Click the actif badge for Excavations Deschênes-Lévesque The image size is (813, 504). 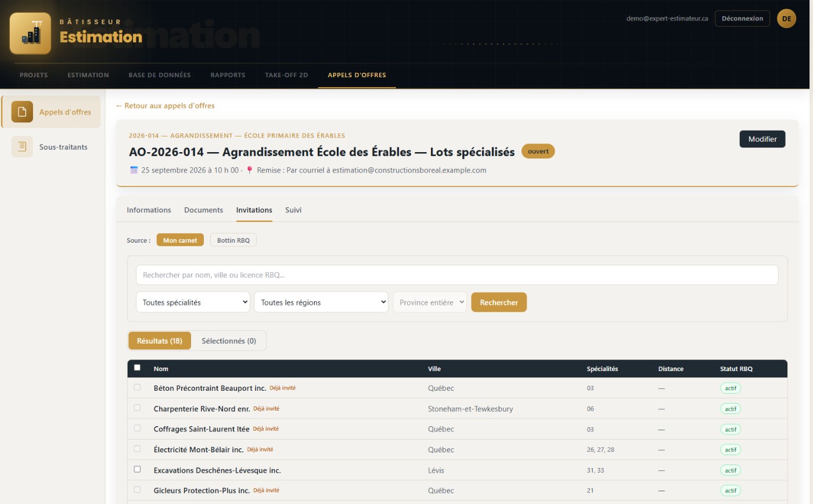click(x=731, y=470)
